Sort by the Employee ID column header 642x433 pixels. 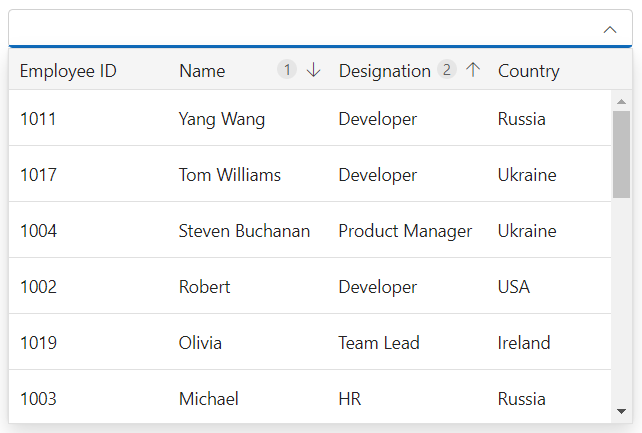coord(68,71)
